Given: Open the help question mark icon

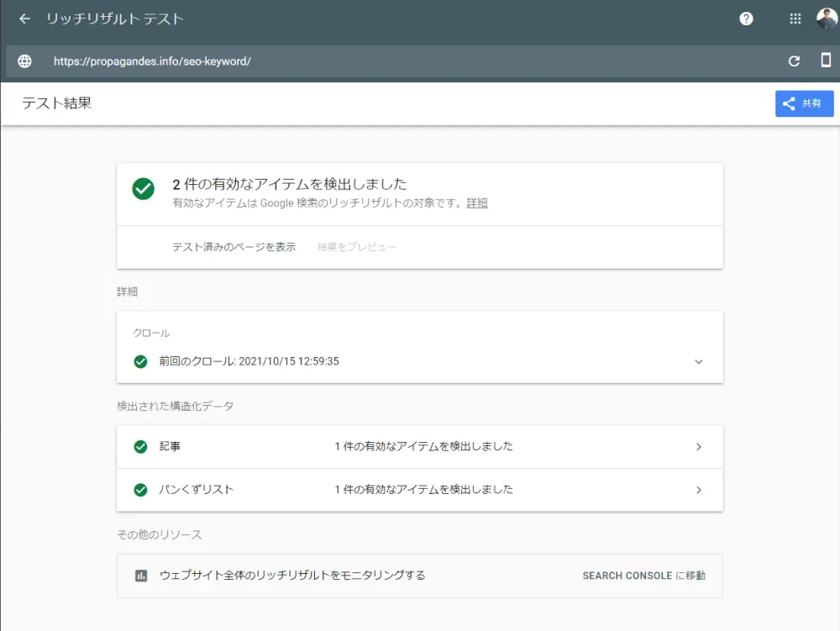Looking at the screenshot, I should click(746, 18).
